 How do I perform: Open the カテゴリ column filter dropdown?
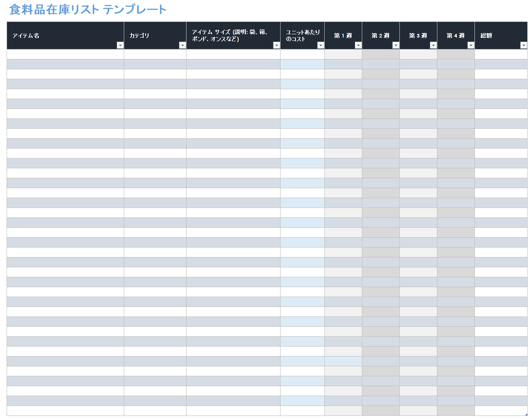182,45
